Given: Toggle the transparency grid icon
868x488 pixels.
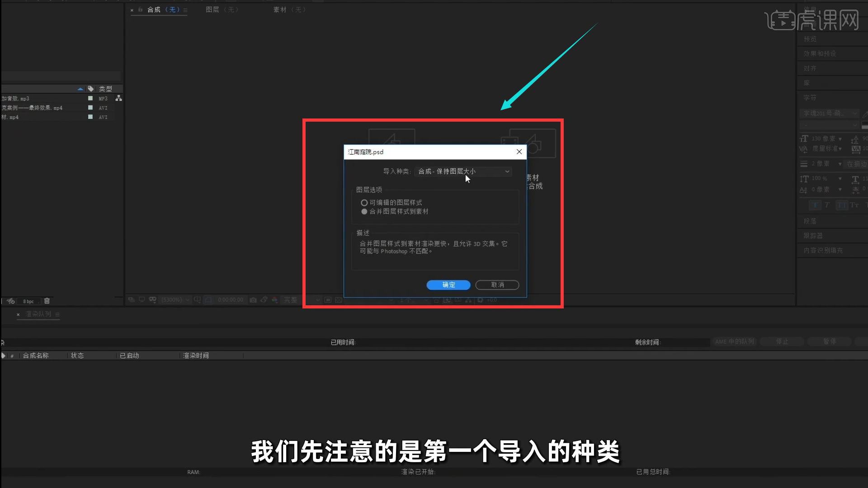Looking at the screenshot, I should [339, 301].
